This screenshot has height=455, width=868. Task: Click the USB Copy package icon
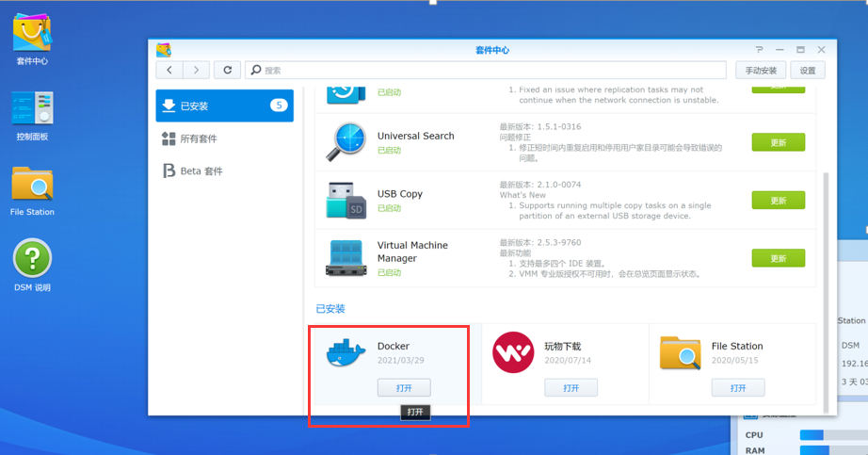coord(345,200)
